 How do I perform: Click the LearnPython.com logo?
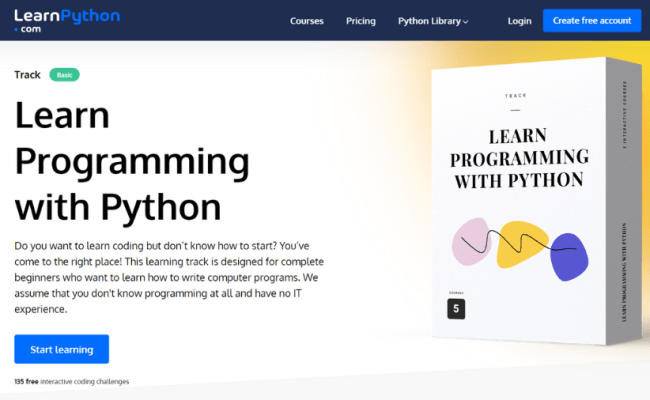[67, 21]
